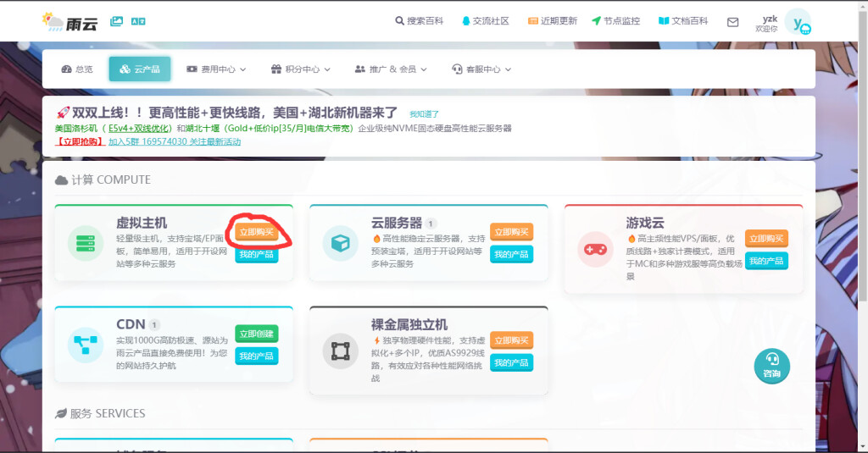Open the image gallery icon beside logo
The image size is (868, 453).
click(116, 21)
